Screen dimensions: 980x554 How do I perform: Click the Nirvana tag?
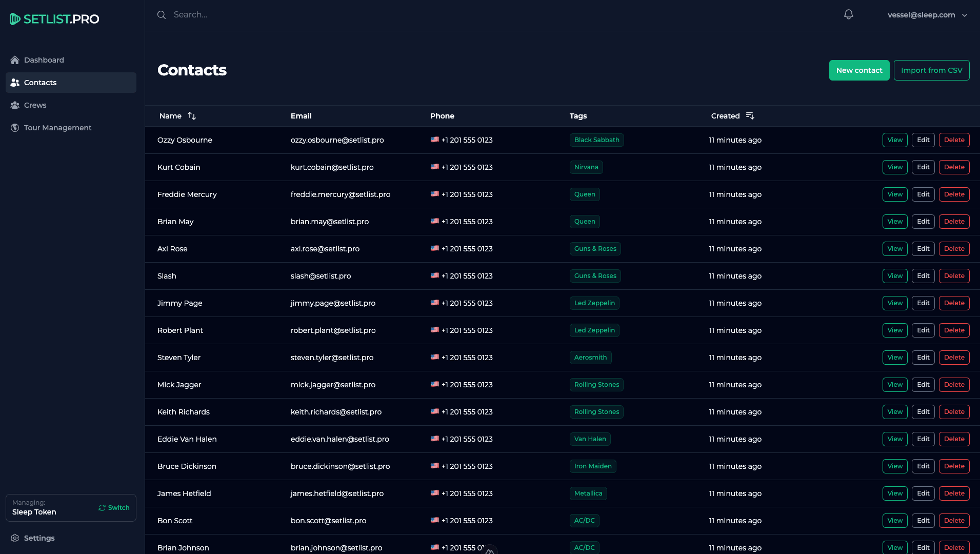(x=586, y=167)
